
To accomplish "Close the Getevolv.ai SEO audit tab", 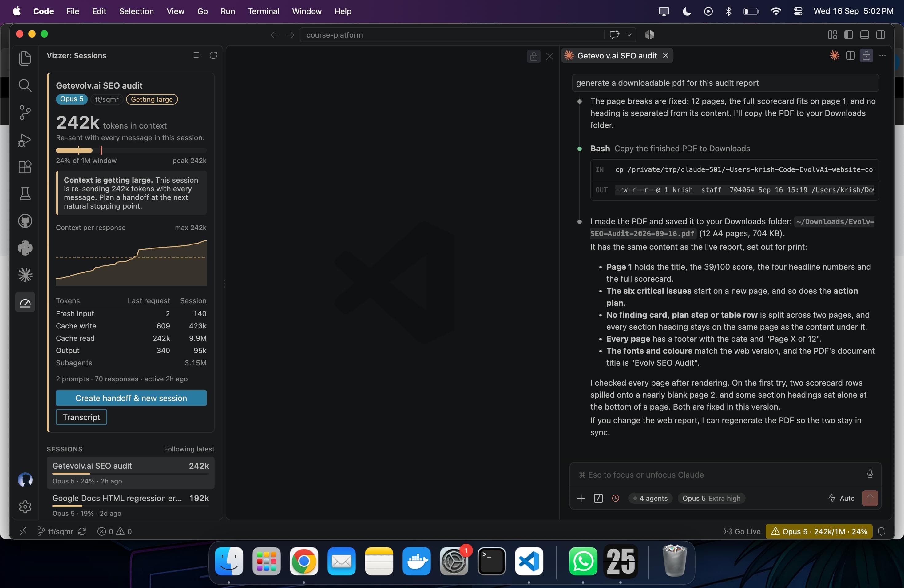I will click(x=665, y=55).
